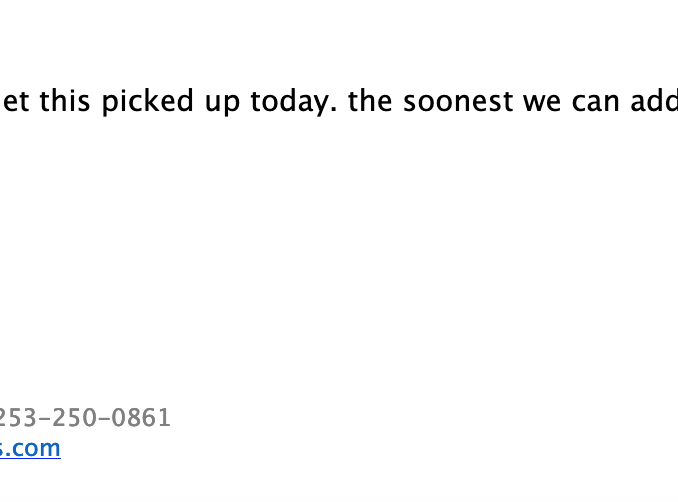Image resolution: width=678 pixels, height=502 pixels.
Task: Click the "253" digits of the phone number
Action: coord(16,418)
